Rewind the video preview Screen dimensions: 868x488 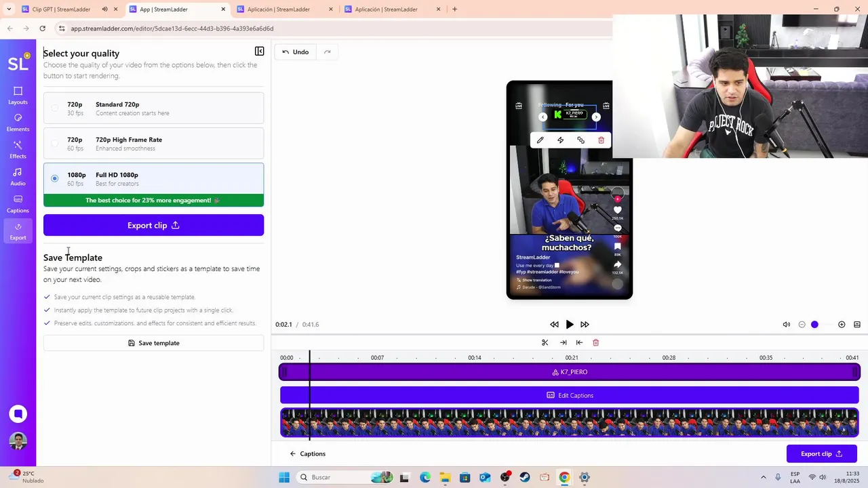pos(554,325)
